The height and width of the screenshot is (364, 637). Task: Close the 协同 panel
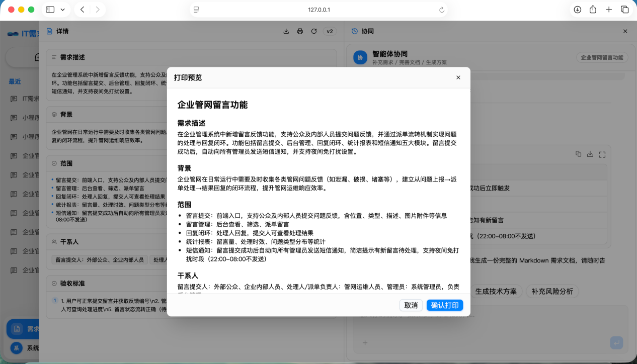(625, 31)
